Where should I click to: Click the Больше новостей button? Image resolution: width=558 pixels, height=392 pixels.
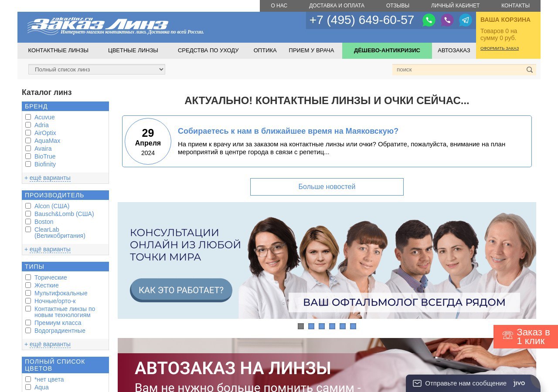[x=327, y=187]
